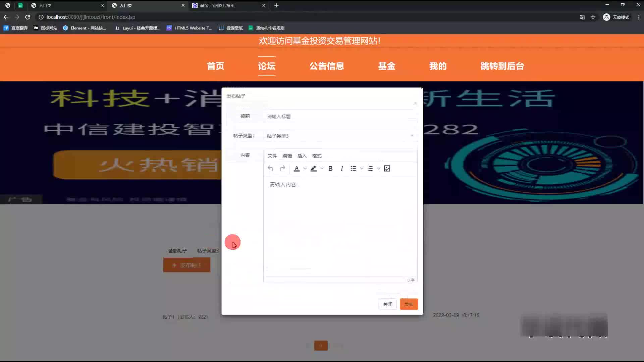Open 搜索壁纸 bookmark

coord(231,28)
